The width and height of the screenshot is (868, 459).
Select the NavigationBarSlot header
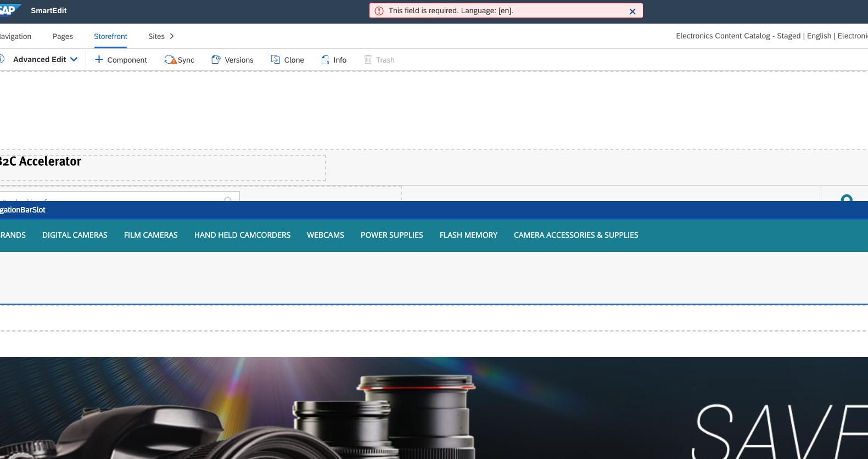coord(434,210)
